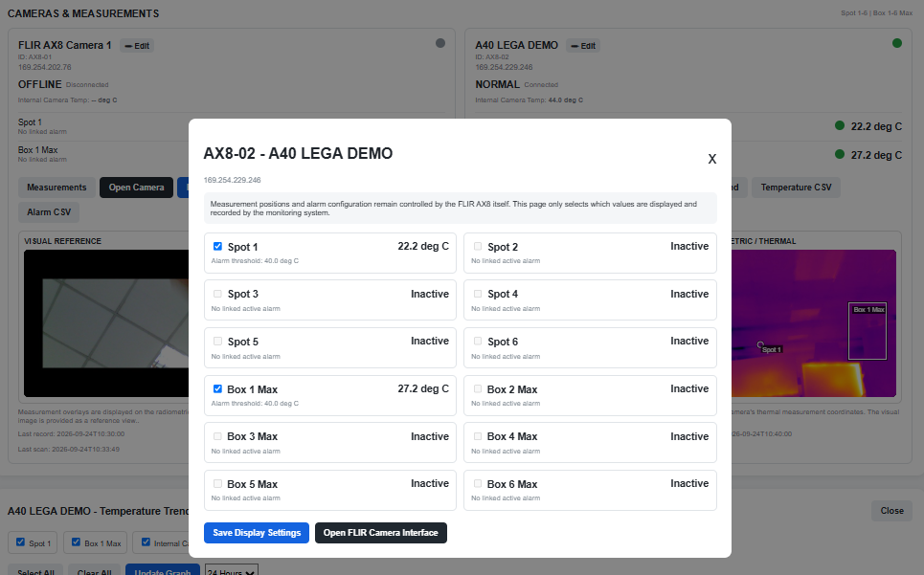Click Open Camera for FLIR AX8 Camera 1

tap(136, 188)
